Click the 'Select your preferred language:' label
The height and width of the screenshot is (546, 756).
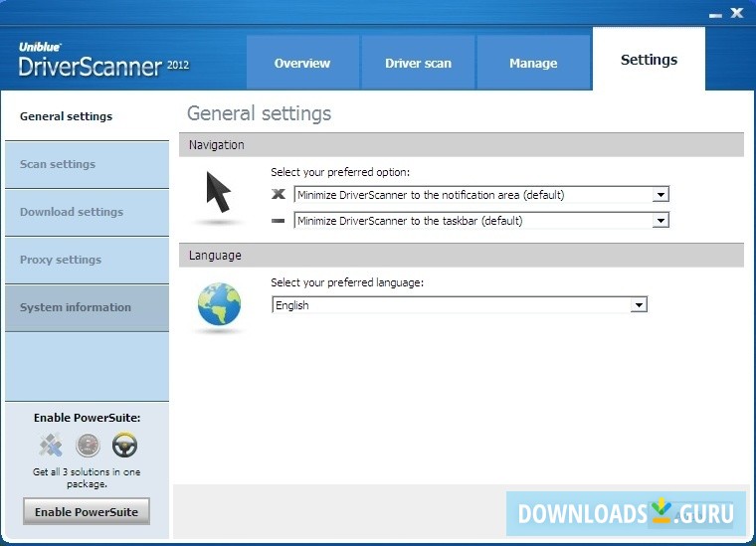coord(347,281)
